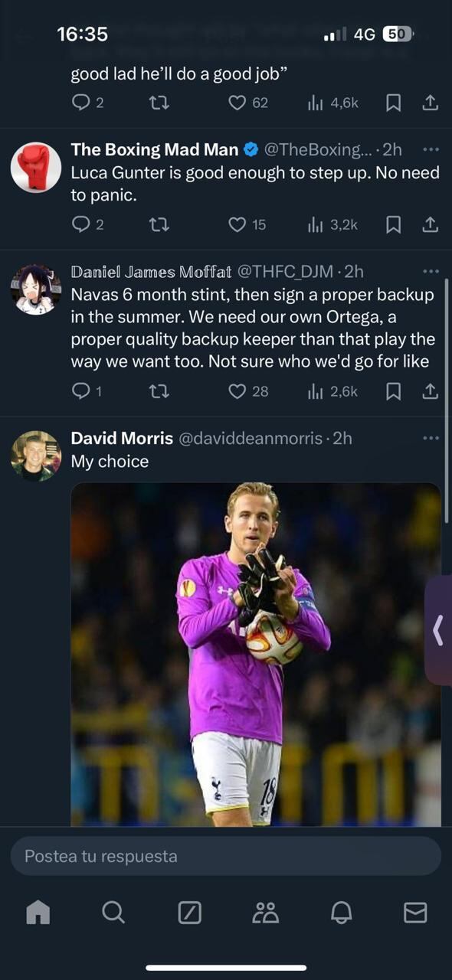Viewport: 452px width, 980px height.
Task: Retweet Daniel James Moffat's reply
Action: pyautogui.click(x=159, y=391)
